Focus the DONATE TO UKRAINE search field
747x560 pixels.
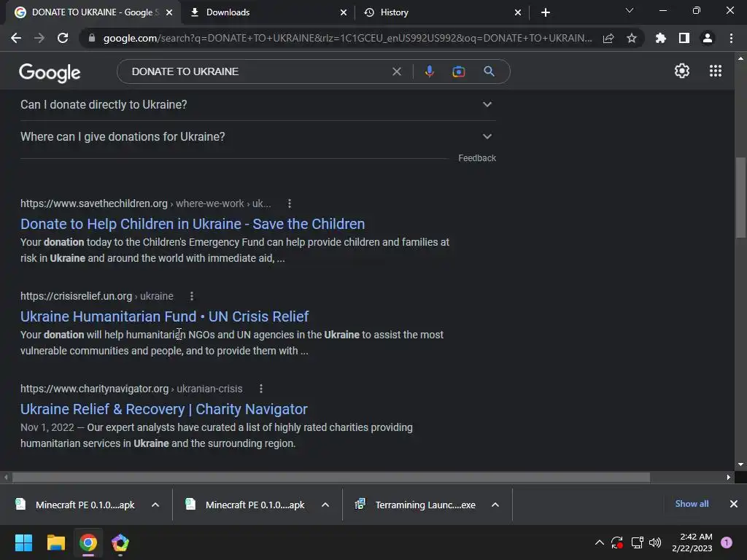point(258,71)
